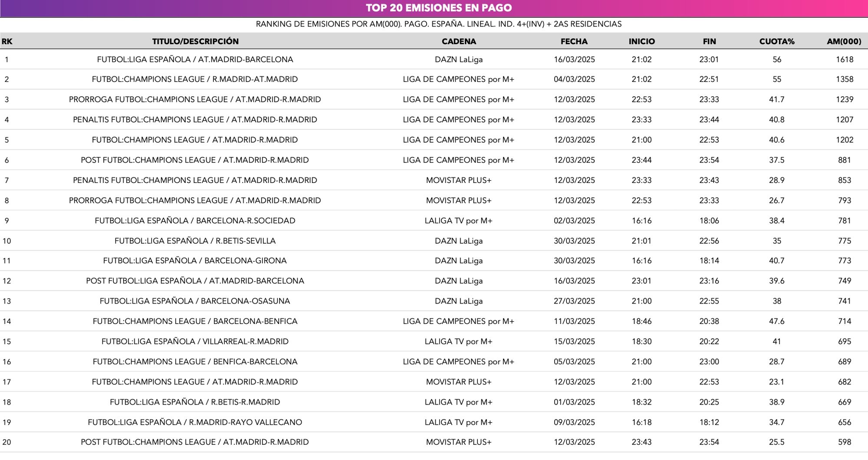Viewport: 868px width, 460px height.
Task: Click the TITULO/DESCRIPCIÓN column header
Action: pos(194,41)
